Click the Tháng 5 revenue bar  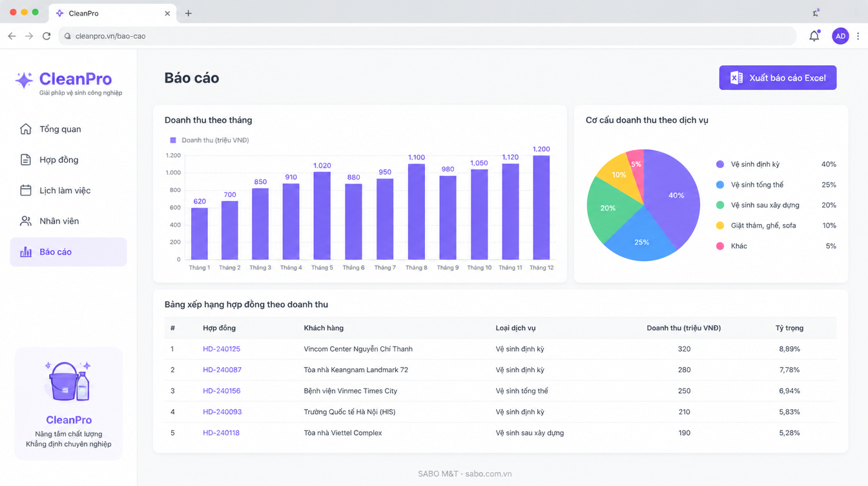coord(322,216)
